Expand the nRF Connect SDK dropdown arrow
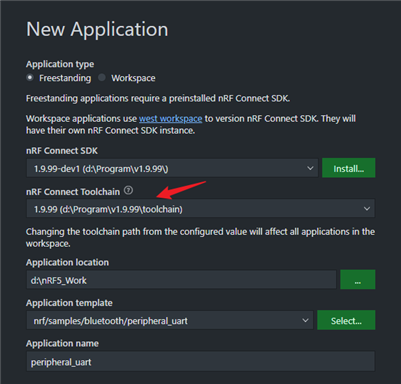This screenshot has height=384, width=401. pyautogui.click(x=310, y=168)
